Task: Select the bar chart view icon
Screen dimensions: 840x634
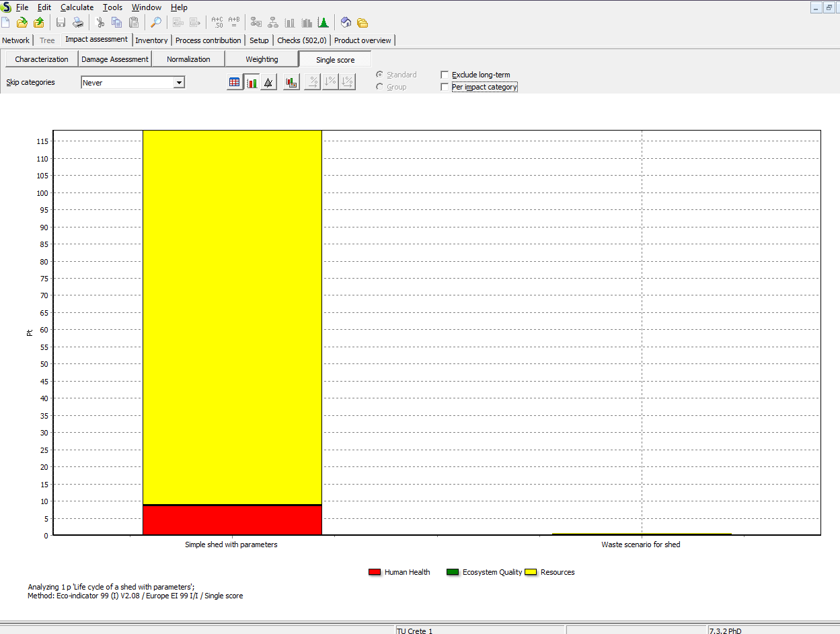Action: click(252, 83)
